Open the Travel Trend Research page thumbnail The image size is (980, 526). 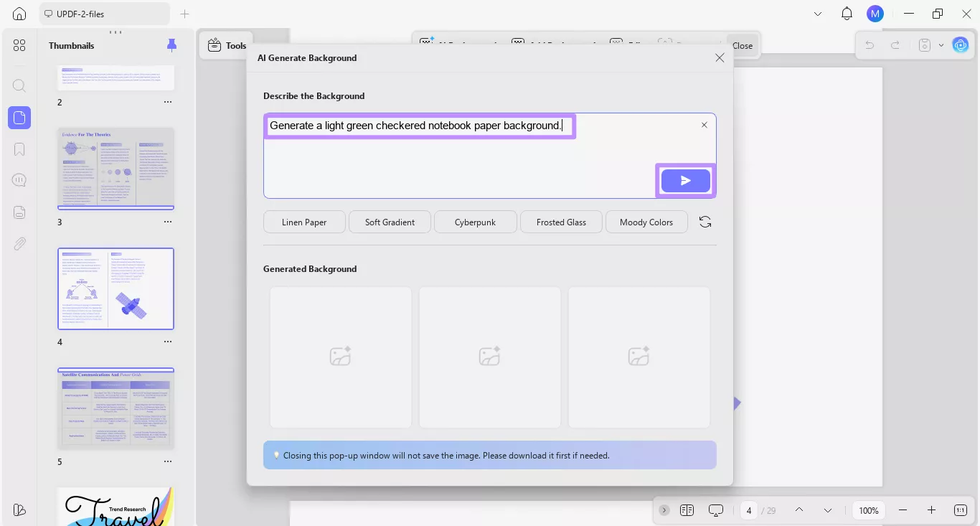coord(116,507)
